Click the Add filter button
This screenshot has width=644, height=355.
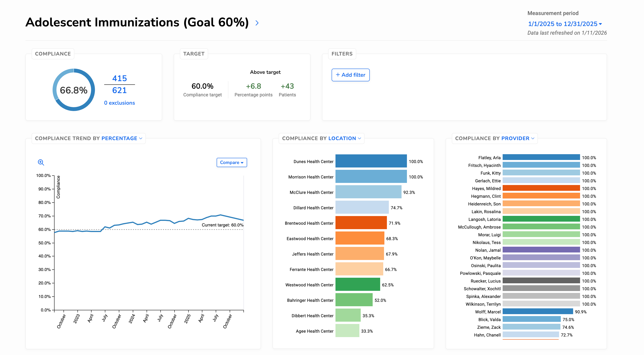[351, 75]
